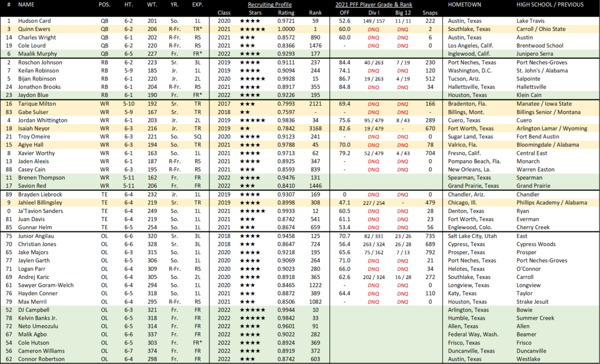This screenshot has height=364, width=600.
Task: Click the Recruiting Profile group header
Action: point(268,4)
